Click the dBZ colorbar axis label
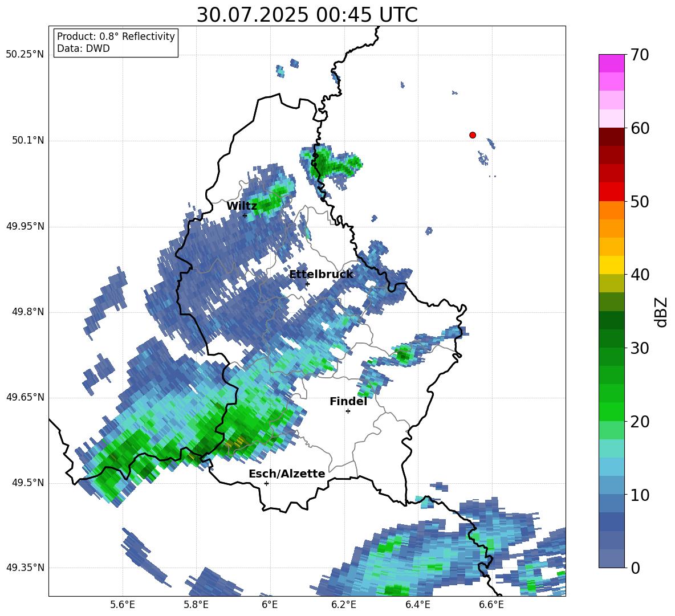This screenshot has height=616, width=675. [662, 312]
